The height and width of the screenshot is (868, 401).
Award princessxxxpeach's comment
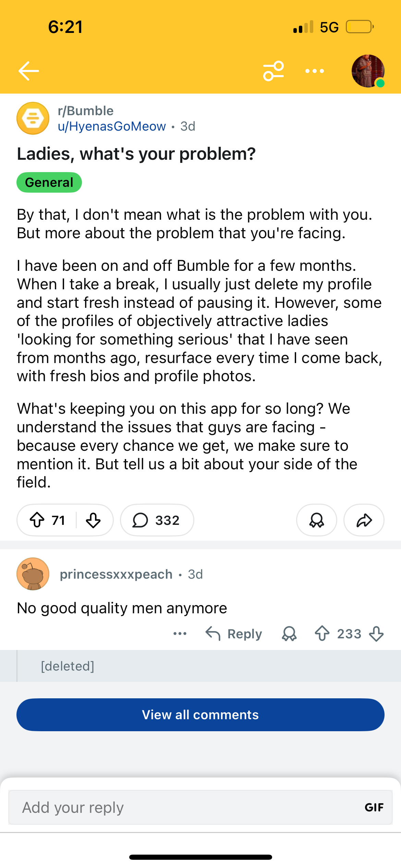[x=289, y=634]
